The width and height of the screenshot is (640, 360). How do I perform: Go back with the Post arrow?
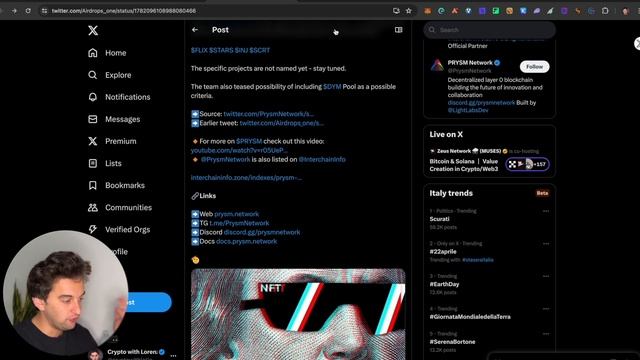(195, 30)
